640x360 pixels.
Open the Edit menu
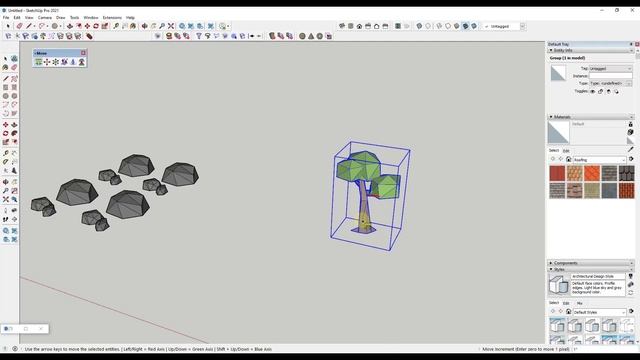(x=17, y=18)
